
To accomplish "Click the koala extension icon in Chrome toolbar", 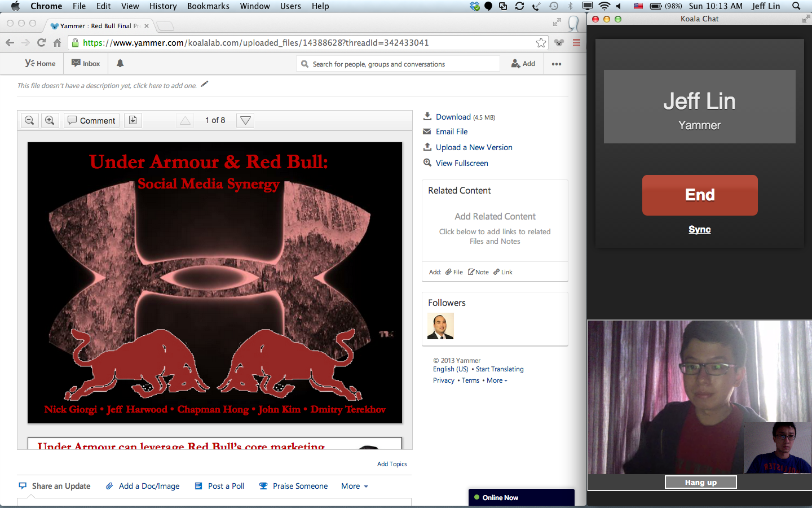I will pos(559,43).
